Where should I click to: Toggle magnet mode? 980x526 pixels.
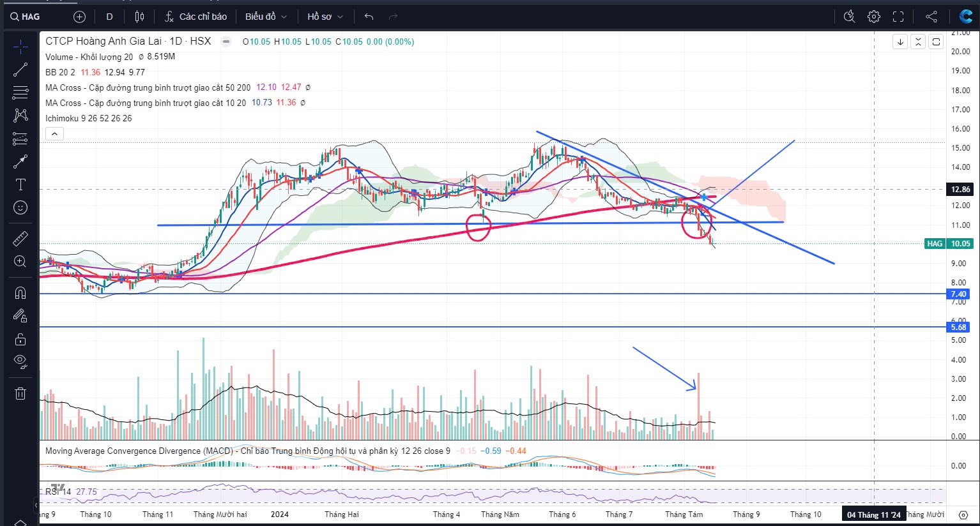tap(20, 292)
